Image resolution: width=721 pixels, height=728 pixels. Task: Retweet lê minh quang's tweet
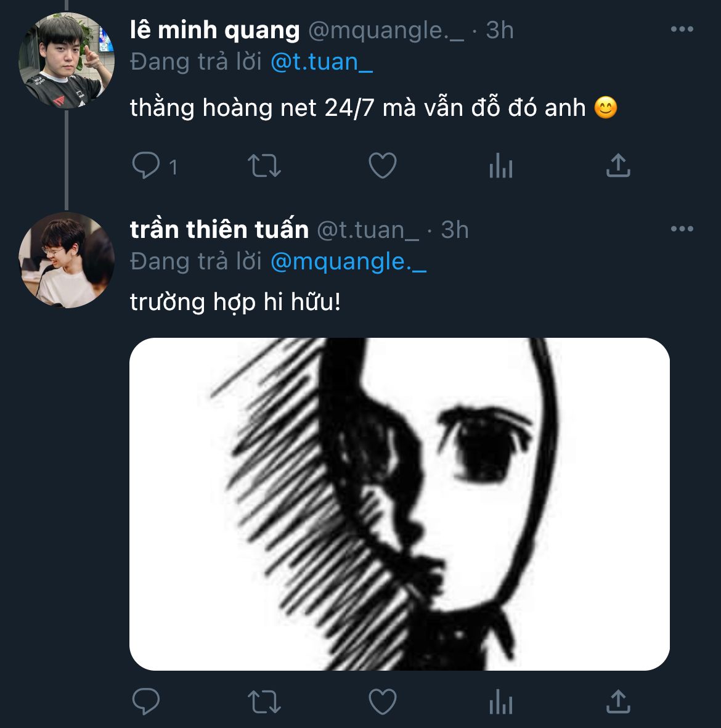click(264, 166)
